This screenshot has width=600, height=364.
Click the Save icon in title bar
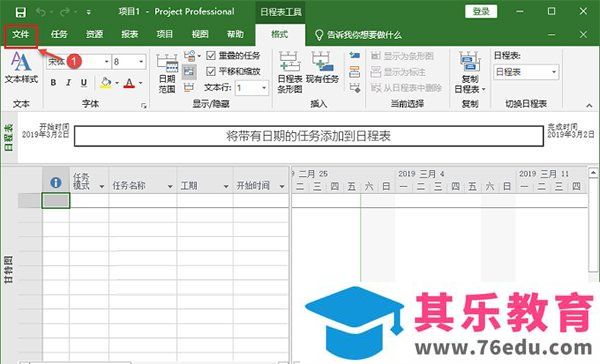tap(21, 12)
